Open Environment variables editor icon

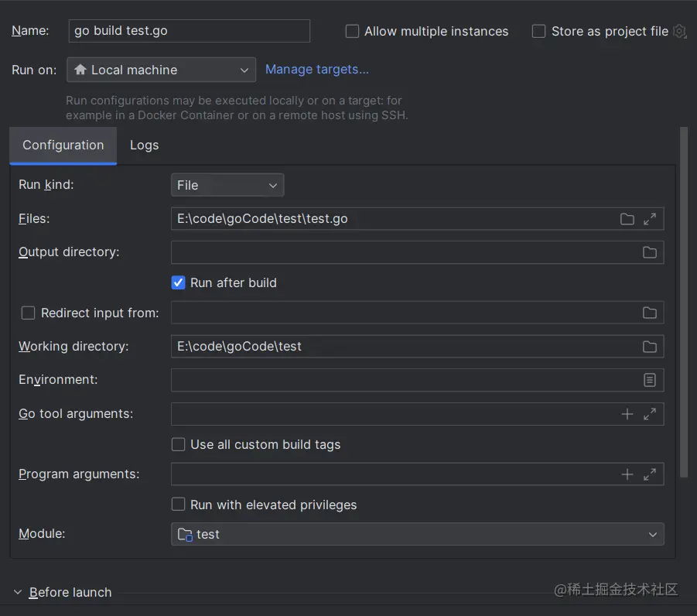pyautogui.click(x=650, y=380)
